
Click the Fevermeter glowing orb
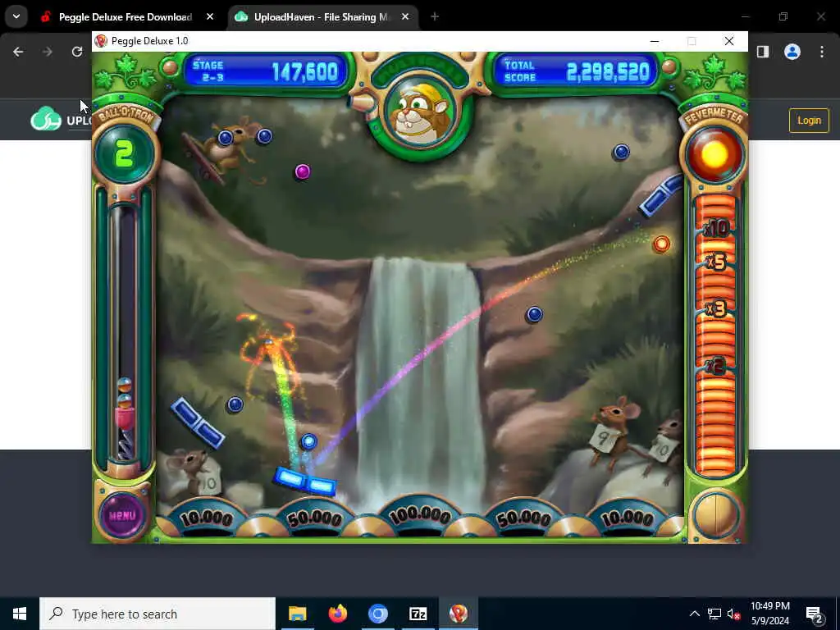pos(714,154)
